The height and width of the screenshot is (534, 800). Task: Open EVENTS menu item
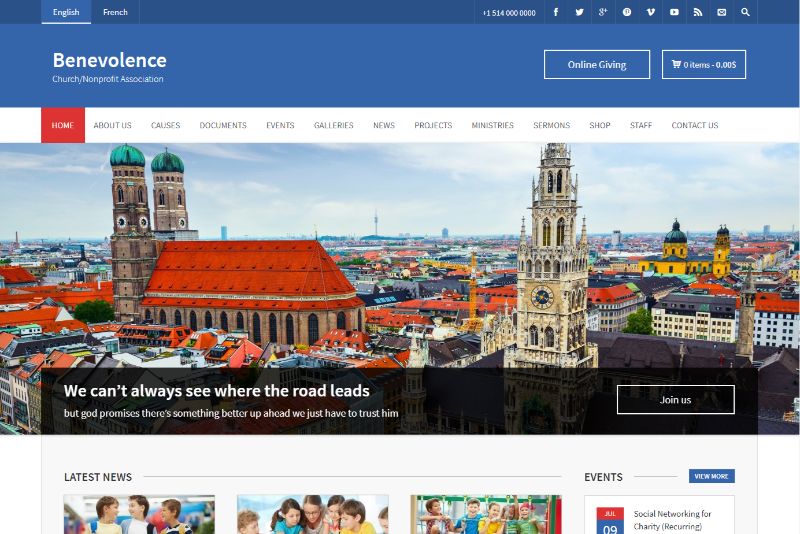pos(280,125)
